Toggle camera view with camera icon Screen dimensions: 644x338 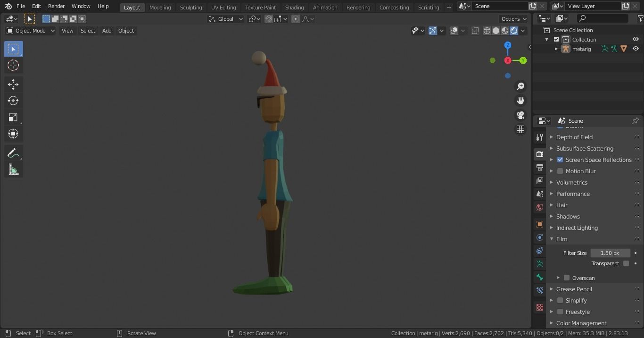(x=520, y=115)
